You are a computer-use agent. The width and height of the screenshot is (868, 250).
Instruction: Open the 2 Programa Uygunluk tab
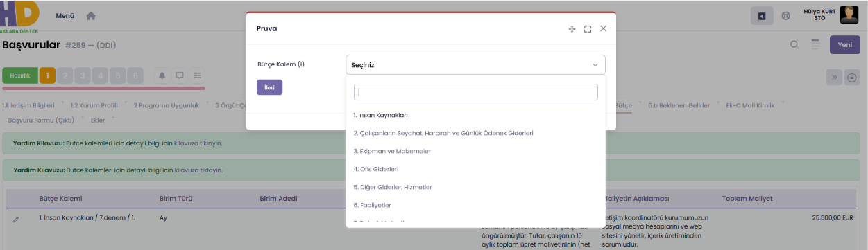167,106
